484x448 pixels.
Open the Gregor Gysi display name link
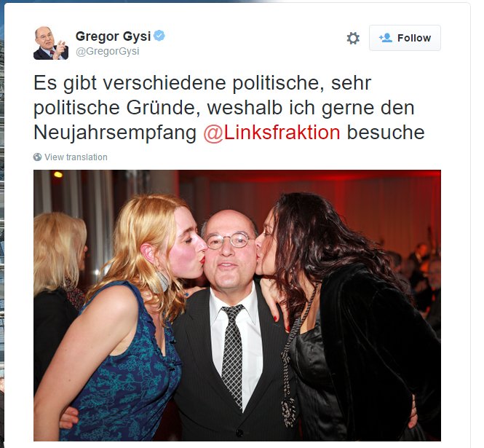point(113,36)
